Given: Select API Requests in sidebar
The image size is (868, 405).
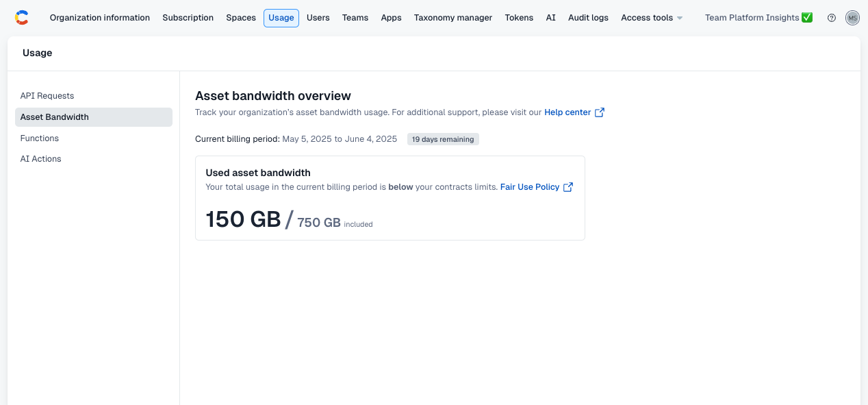Looking at the screenshot, I should coord(94,96).
